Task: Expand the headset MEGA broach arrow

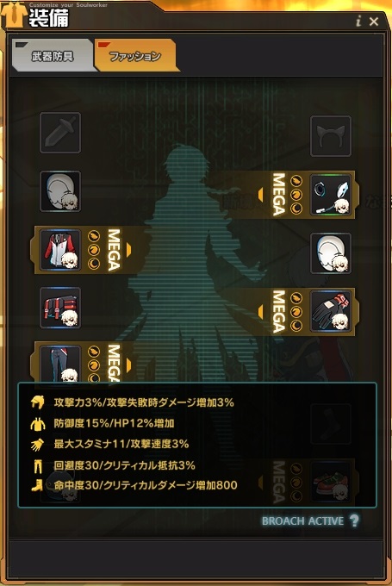Action: point(261,195)
